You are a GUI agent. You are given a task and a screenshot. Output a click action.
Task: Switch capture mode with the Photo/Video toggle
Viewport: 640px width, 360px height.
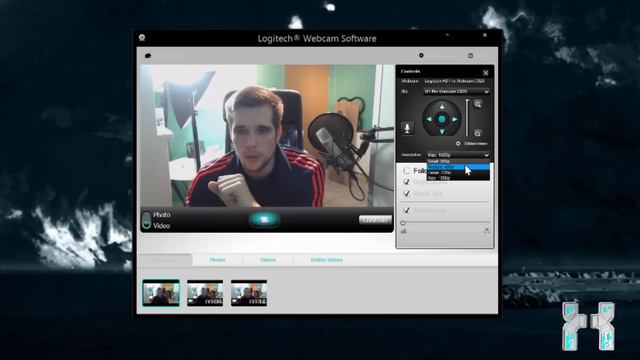point(147,220)
